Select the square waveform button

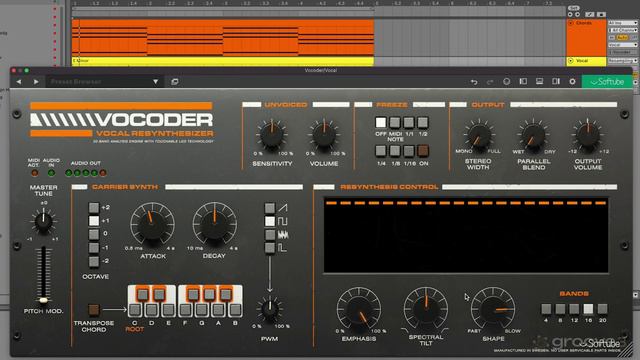270,221
